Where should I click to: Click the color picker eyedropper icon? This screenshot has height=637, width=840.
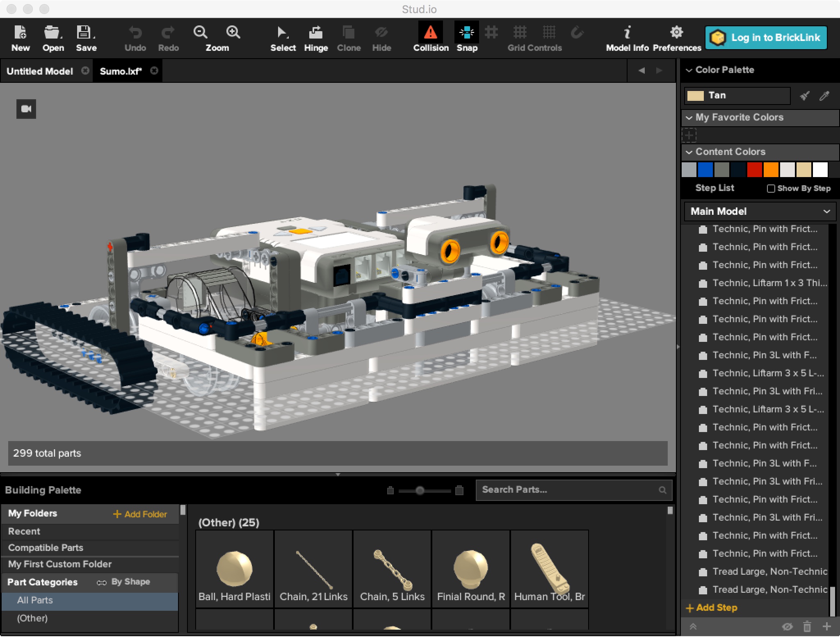click(824, 96)
